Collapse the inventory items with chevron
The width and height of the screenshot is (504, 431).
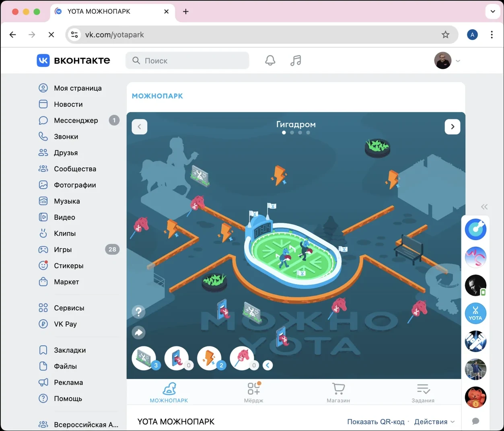pos(268,365)
